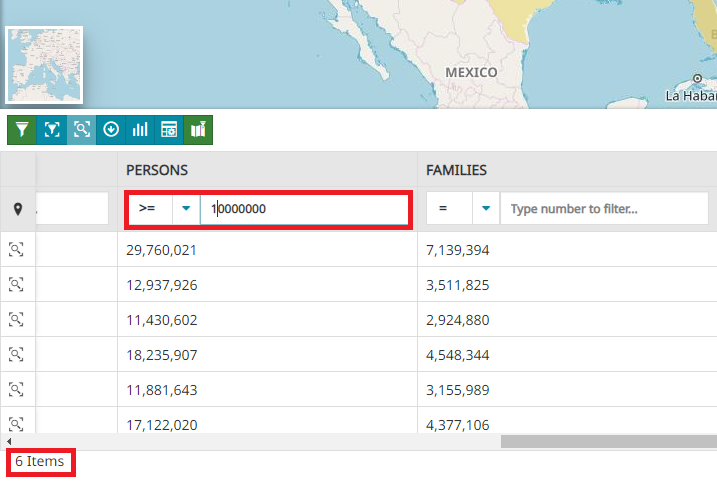717x482 pixels.
Task: Click the FAMILIES 'Type number to filter' field
Action: point(604,209)
